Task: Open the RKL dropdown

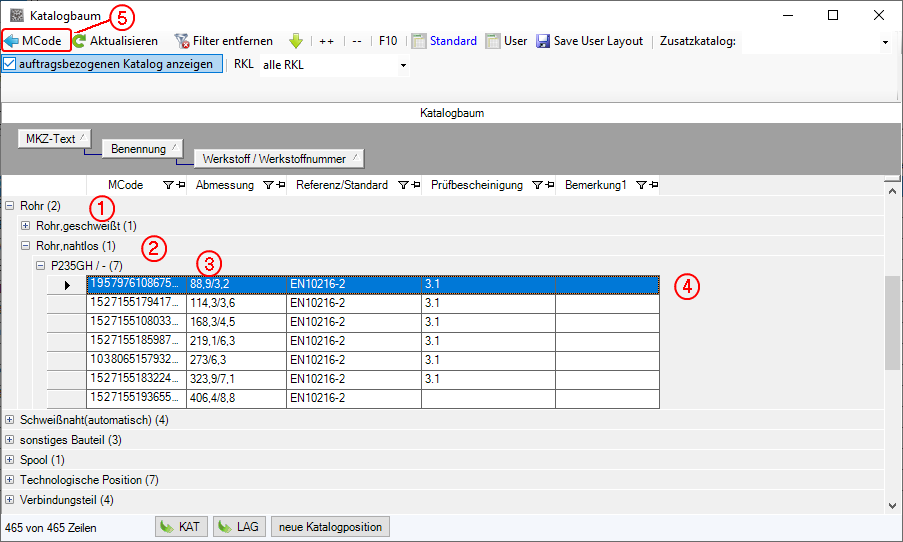Action: point(403,66)
